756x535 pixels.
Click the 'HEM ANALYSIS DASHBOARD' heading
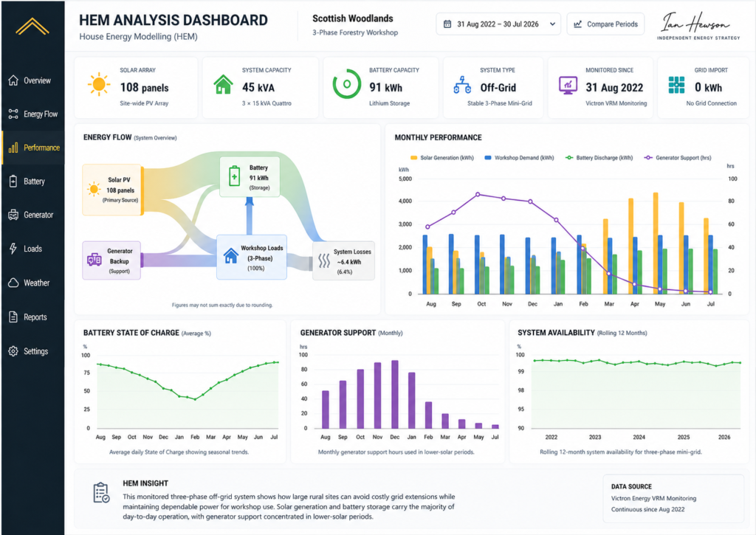point(173,20)
